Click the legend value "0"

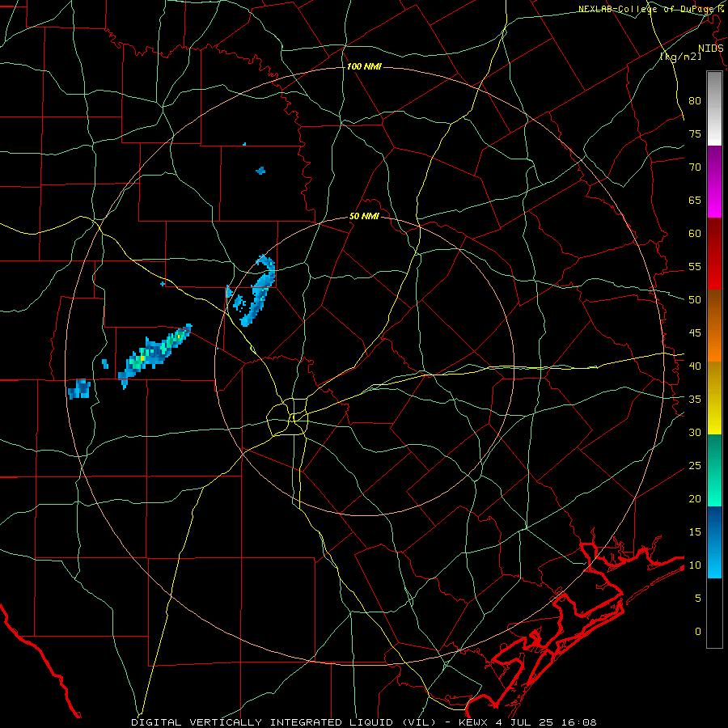698,632
